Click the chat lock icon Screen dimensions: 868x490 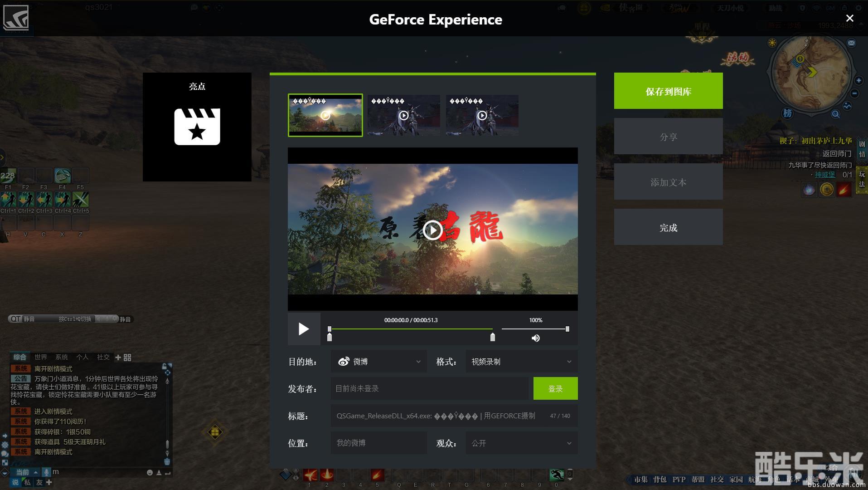[x=165, y=366]
